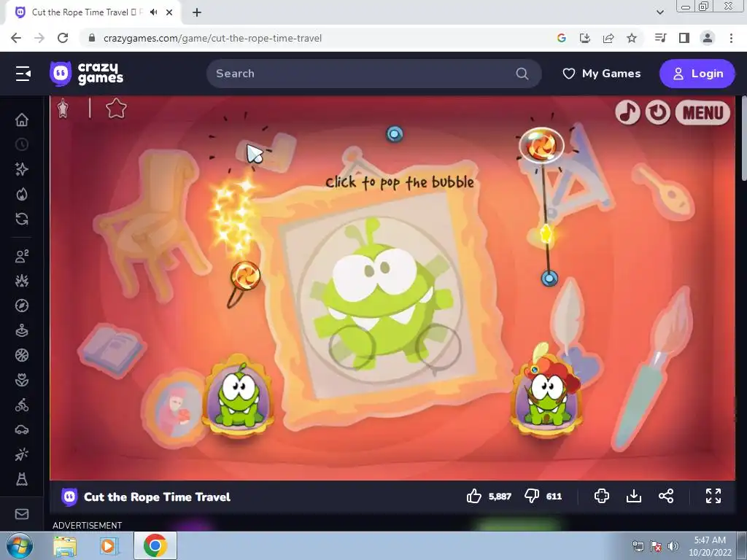This screenshot has height=560, width=747.
Task: Click the address bar URL
Action: point(212,38)
